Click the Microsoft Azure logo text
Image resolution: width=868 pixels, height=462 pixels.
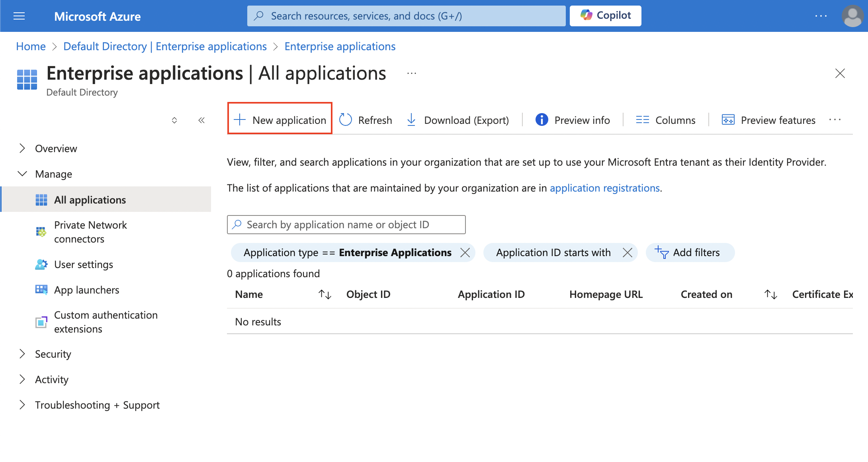pos(98,16)
